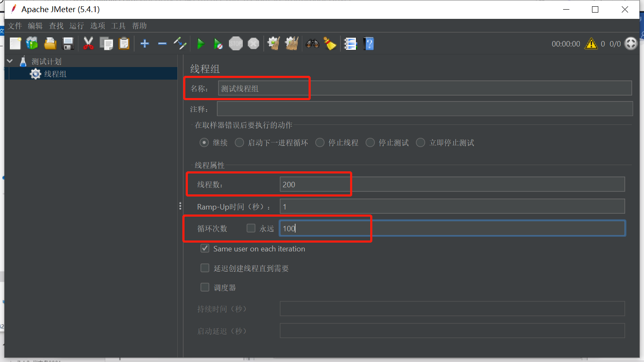This screenshot has height=362, width=644.
Task: Click the Shutdown test icon
Action: [x=253, y=44]
